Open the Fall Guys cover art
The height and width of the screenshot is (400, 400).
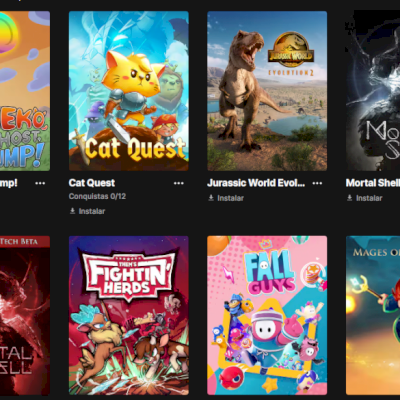tap(267, 315)
